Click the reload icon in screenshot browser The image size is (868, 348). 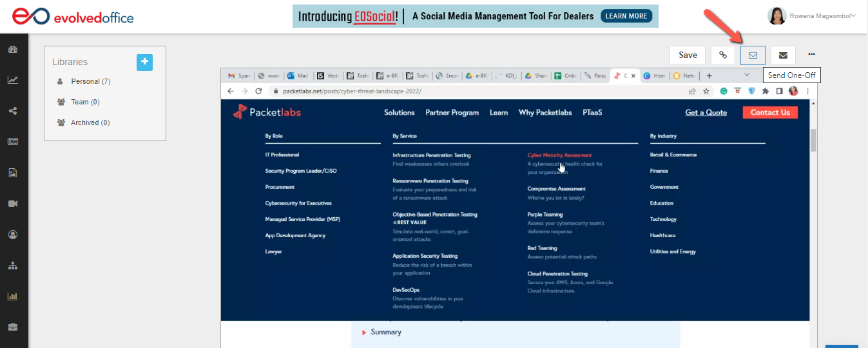[258, 91]
